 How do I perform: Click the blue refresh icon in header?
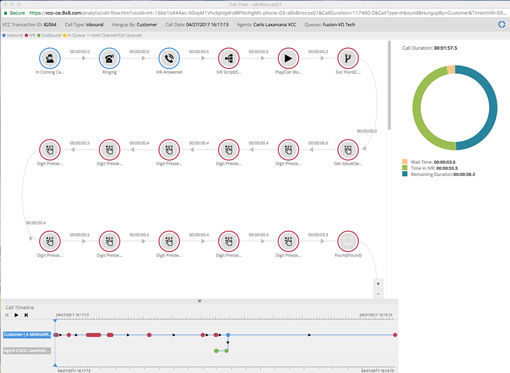[x=501, y=25]
